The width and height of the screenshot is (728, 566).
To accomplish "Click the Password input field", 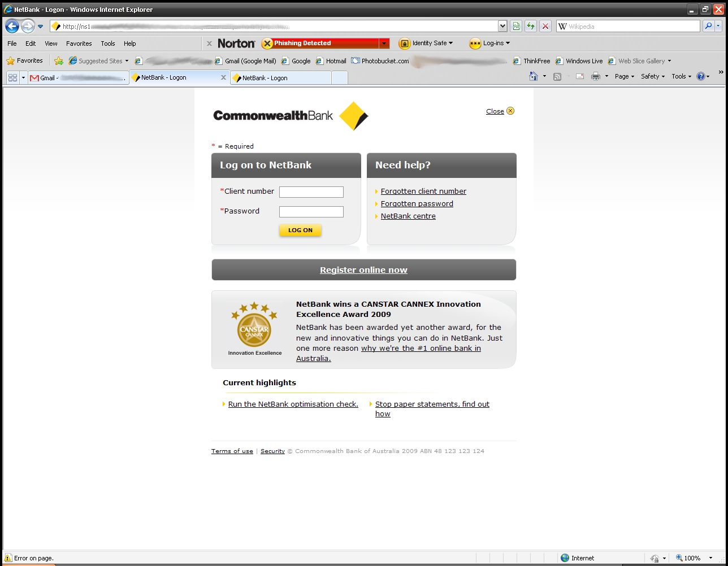I will click(311, 212).
